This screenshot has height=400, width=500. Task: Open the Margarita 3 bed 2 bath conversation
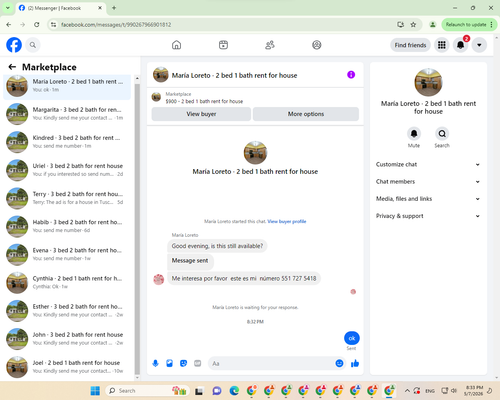(x=67, y=114)
